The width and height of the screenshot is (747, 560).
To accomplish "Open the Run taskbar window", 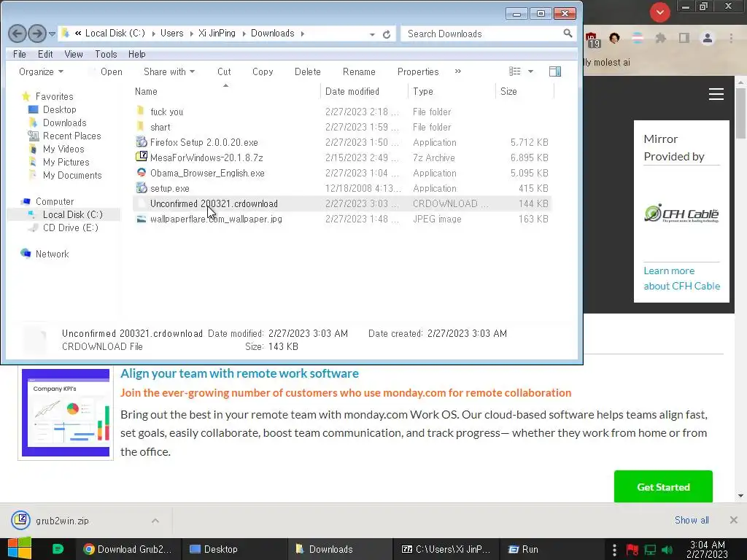I will point(524,549).
